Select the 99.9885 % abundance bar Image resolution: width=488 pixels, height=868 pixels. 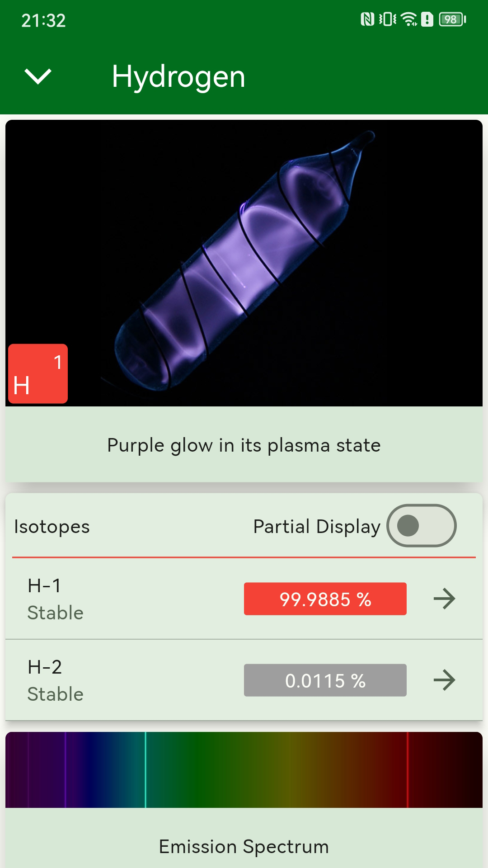pyautogui.click(x=325, y=599)
